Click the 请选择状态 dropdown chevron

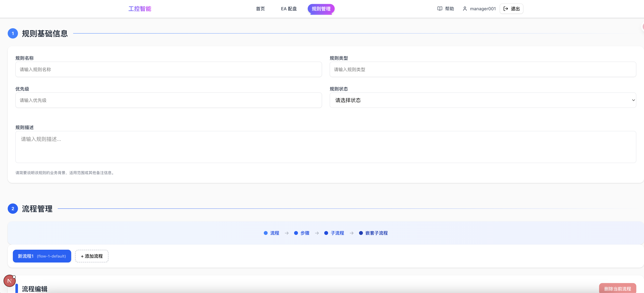(633, 100)
